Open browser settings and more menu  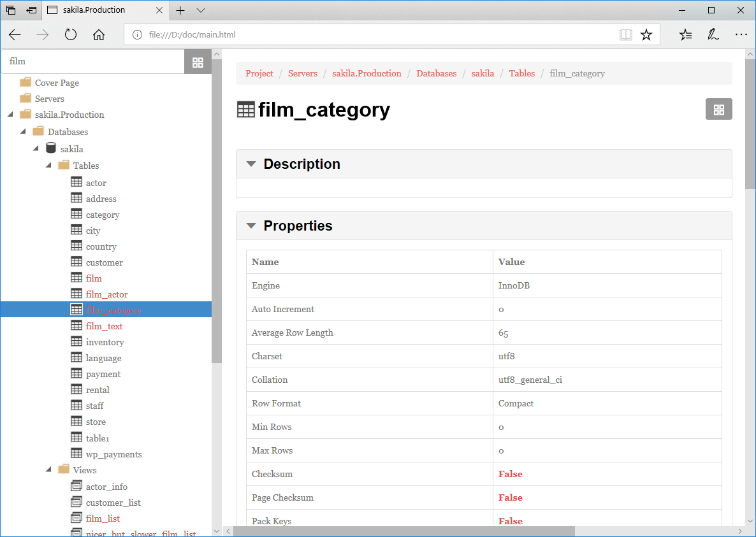[x=741, y=35]
